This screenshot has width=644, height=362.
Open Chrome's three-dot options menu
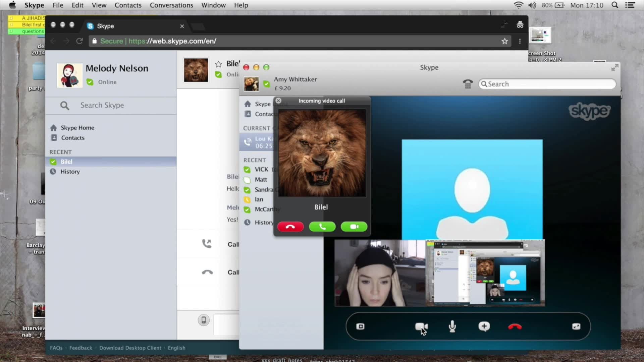tap(520, 41)
